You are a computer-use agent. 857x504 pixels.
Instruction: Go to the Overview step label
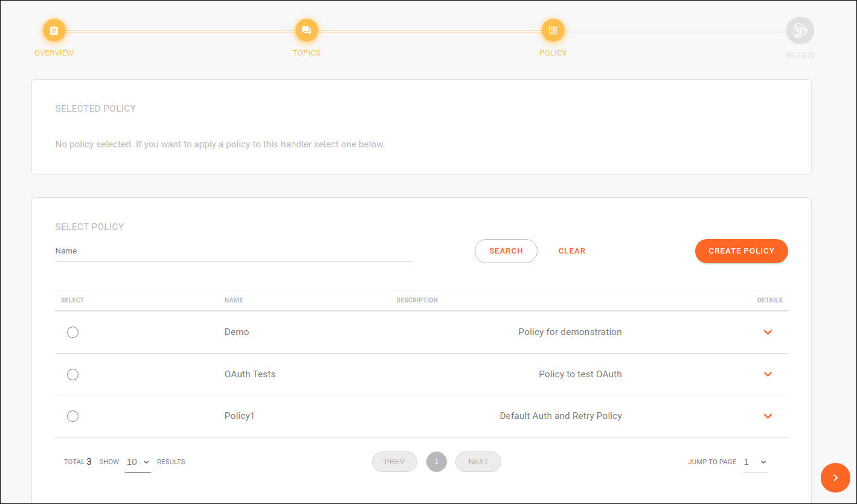(x=54, y=53)
